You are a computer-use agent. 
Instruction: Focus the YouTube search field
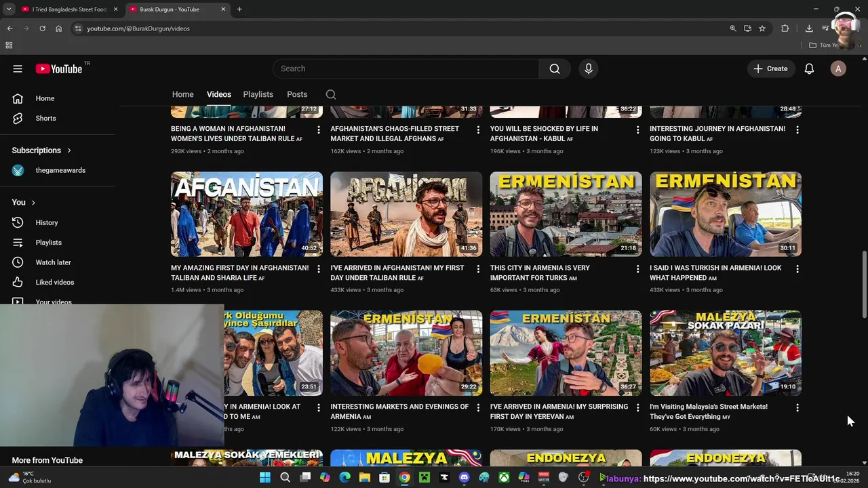click(x=406, y=68)
